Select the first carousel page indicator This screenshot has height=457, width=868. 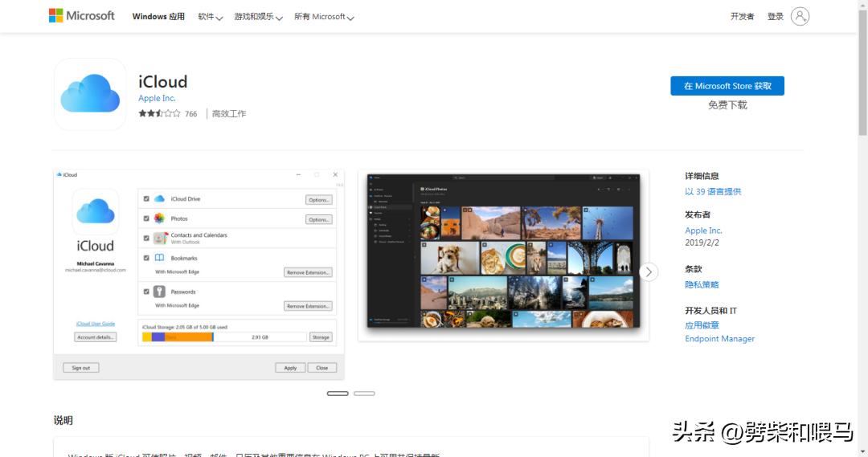(338, 394)
